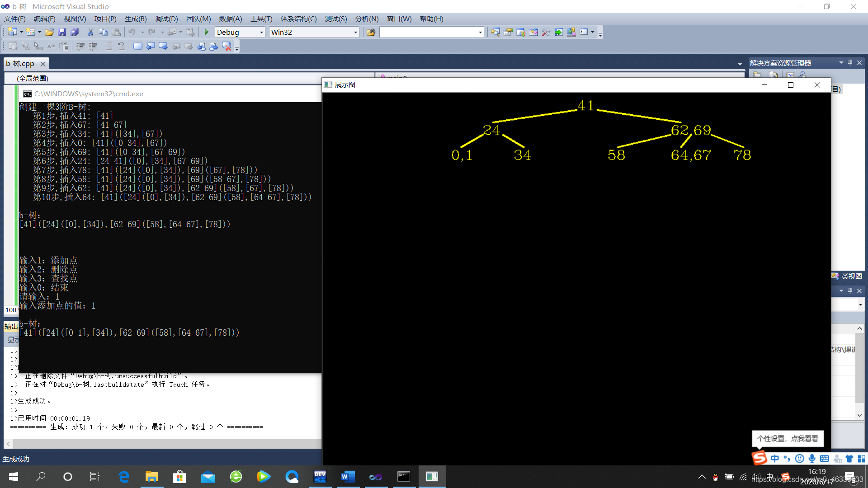Open the 生成(B) build menu

click(136, 19)
